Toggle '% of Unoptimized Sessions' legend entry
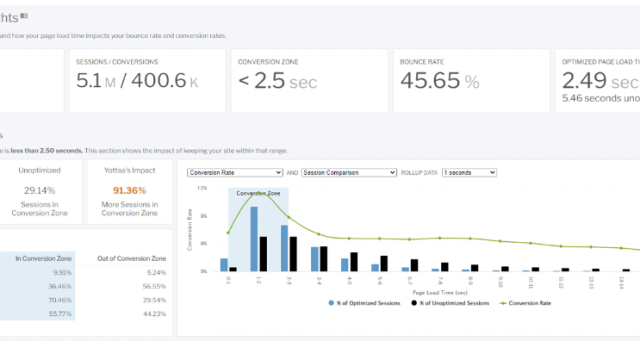Screen dimensions: 640x360 (x=450, y=303)
